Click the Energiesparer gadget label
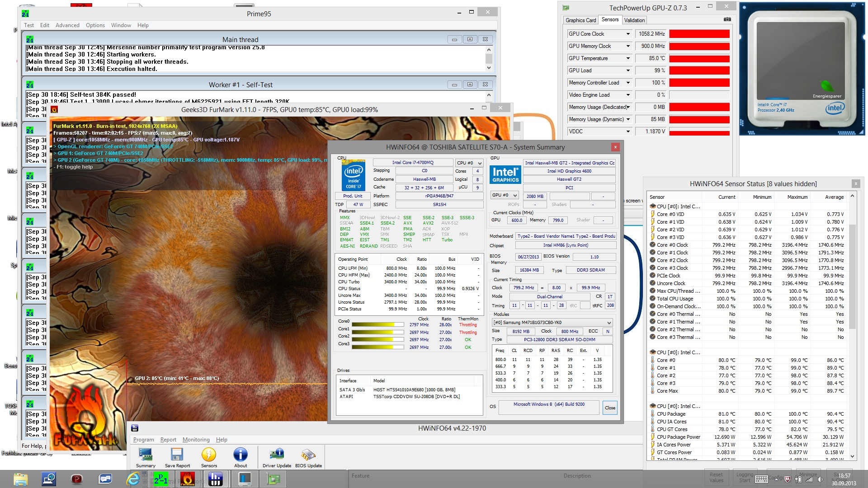This screenshot has width=868, height=488. [x=827, y=96]
